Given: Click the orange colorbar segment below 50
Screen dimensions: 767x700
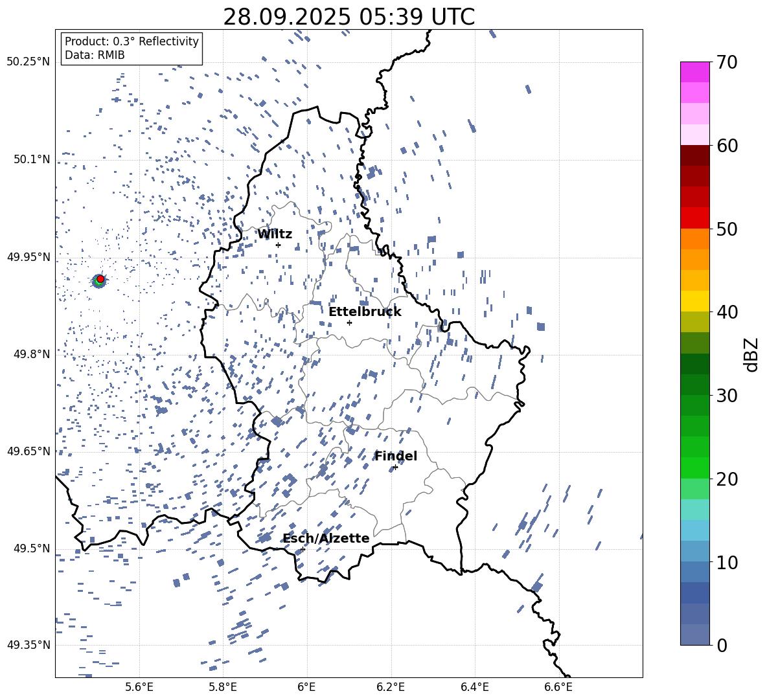Looking at the screenshot, I should coord(695,239).
